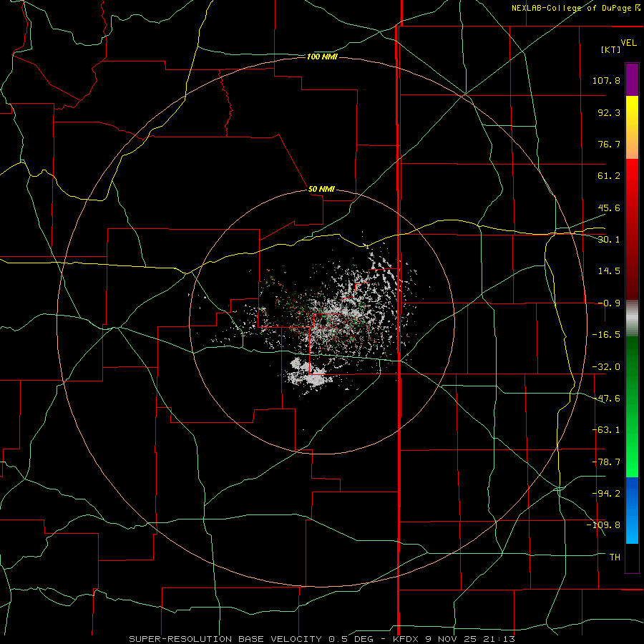Select the -0.9 velocity scale value
The height and width of the screenshot is (644, 644).
pyautogui.click(x=609, y=303)
